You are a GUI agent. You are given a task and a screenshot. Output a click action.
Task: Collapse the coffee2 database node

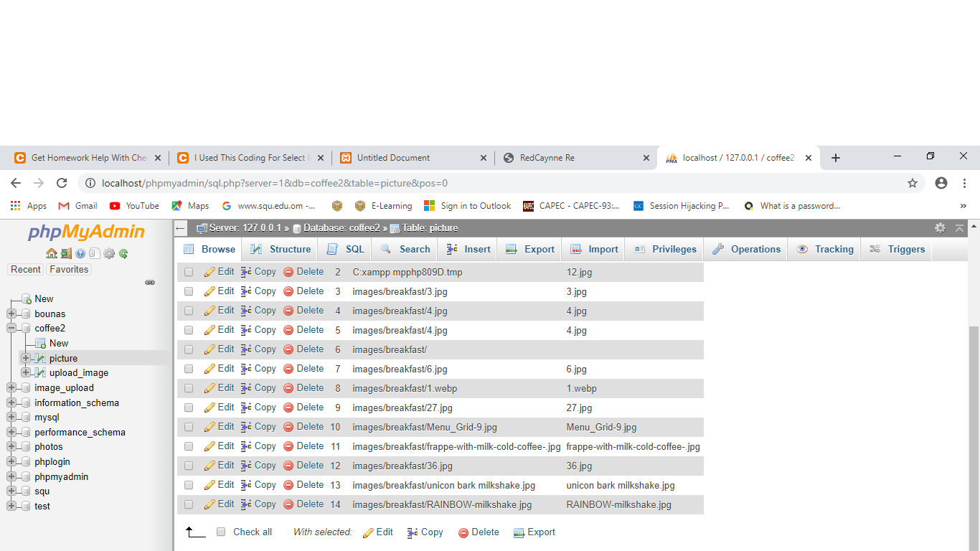click(11, 329)
